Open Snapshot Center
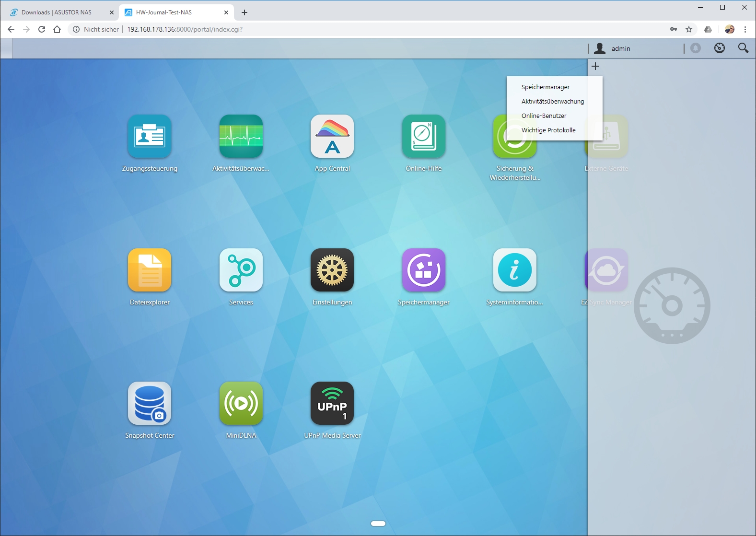The image size is (756, 536). click(x=150, y=403)
